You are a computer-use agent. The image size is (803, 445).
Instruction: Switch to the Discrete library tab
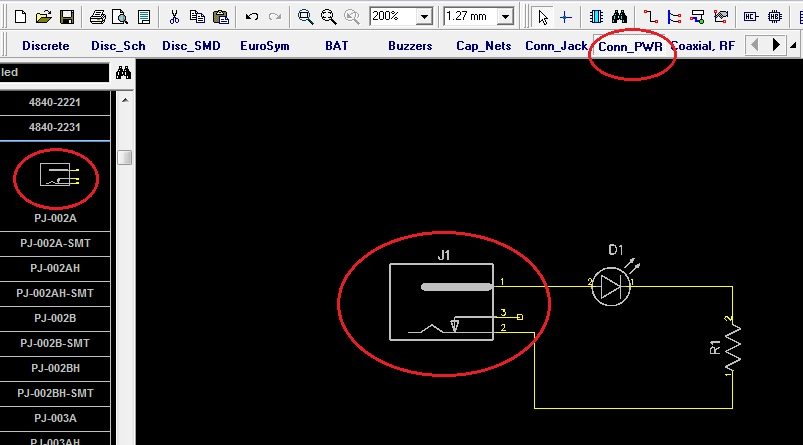pyautogui.click(x=46, y=46)
